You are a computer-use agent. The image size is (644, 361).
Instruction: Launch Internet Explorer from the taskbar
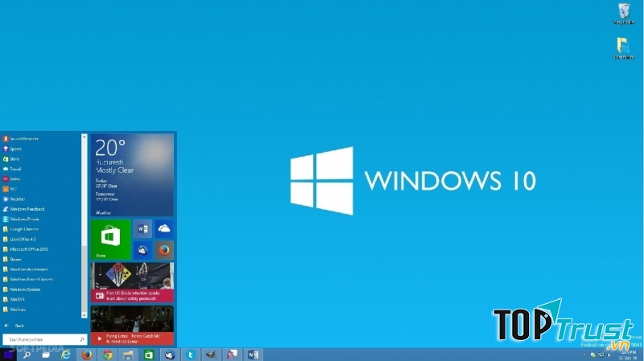66,355
